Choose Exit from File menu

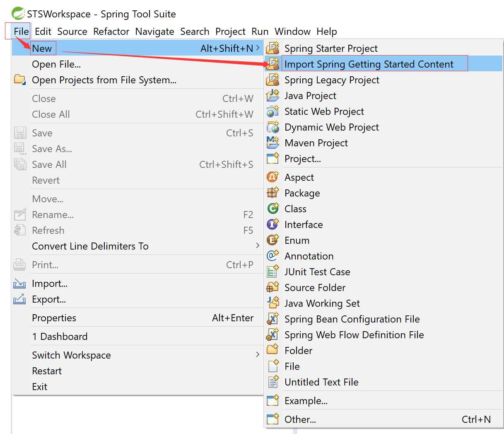click(137, 387)
